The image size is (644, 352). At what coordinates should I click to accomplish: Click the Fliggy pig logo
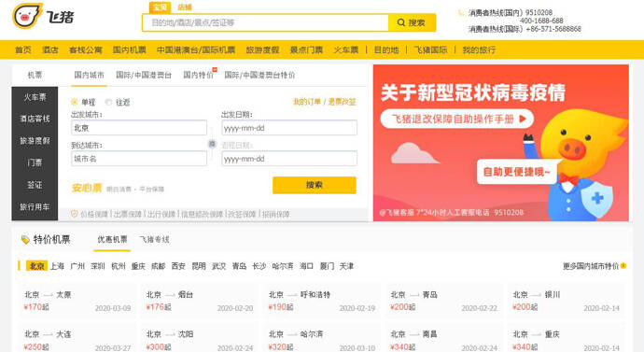(28, 16)
